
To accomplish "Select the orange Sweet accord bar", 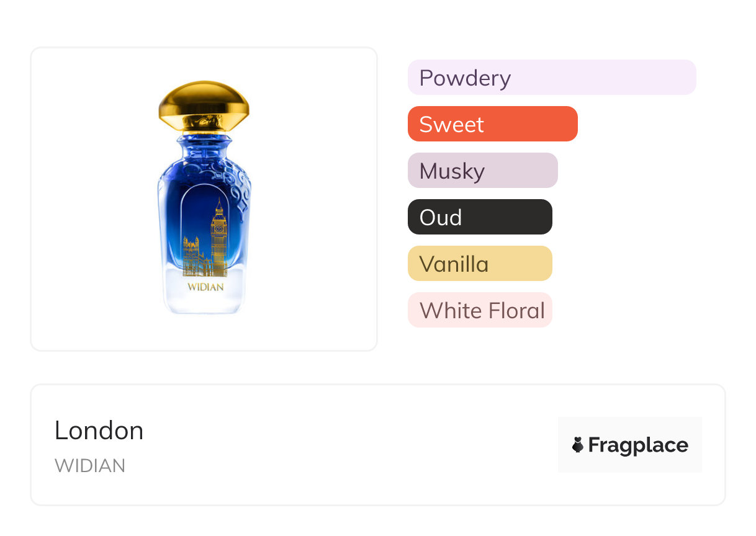I will (493, 124).
